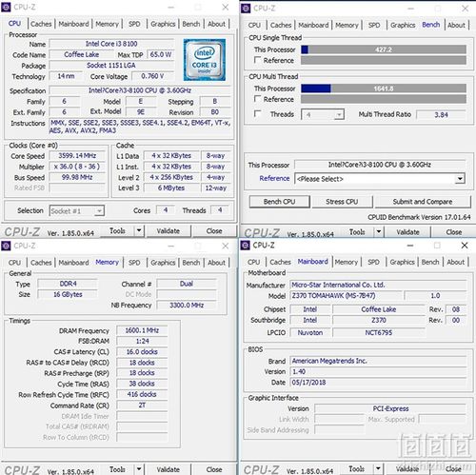
Task: Click CPU-Z app icon in Memory window title
Action: (x=6, y=246)
